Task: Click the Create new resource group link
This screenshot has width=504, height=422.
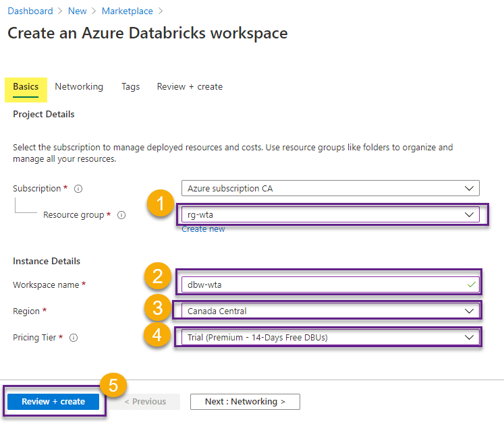Action: tap(203, 229)
